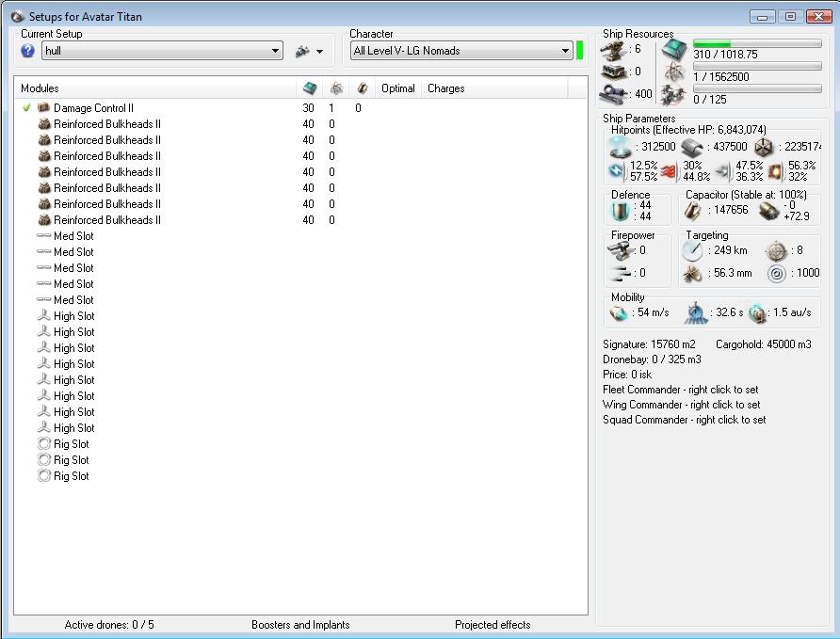This screenshot has width=840, height=639.
Task: Click the turret hardpoints icon showing 6
Action: 613,51
